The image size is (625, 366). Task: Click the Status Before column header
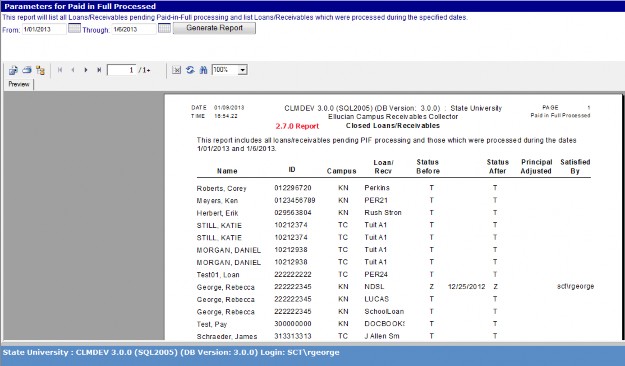[428, 167]
